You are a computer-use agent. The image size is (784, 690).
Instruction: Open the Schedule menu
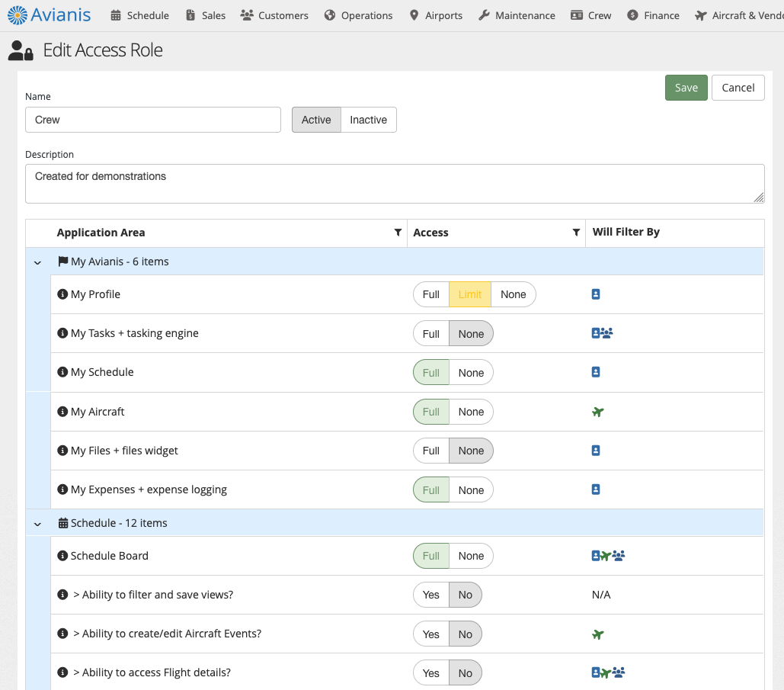139,15
